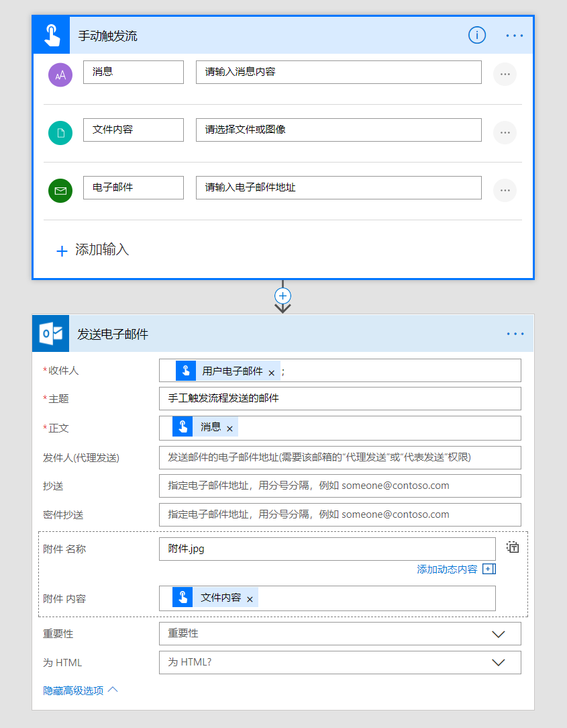
Task: Click the attachment array switch icon
Action: (x=513, y=547)
